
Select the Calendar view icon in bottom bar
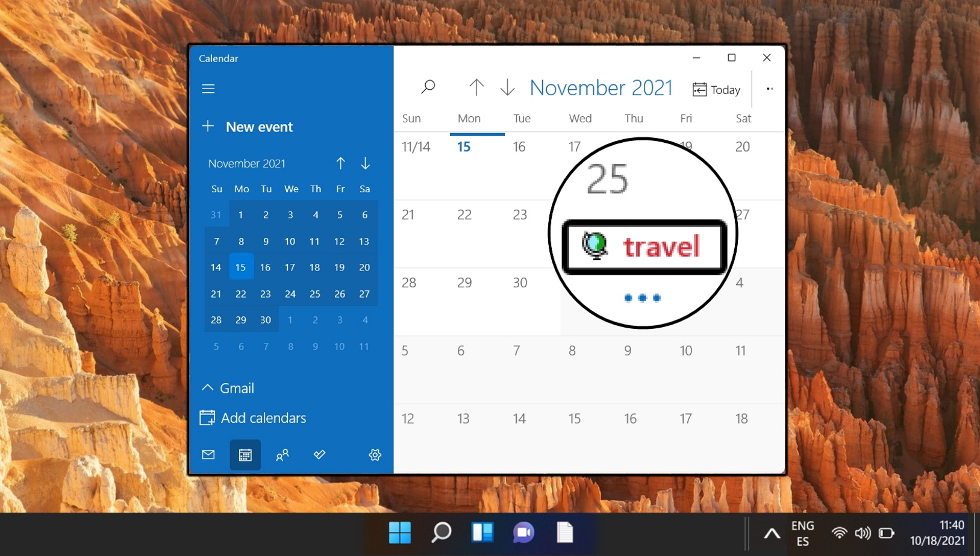coord(245,455)
